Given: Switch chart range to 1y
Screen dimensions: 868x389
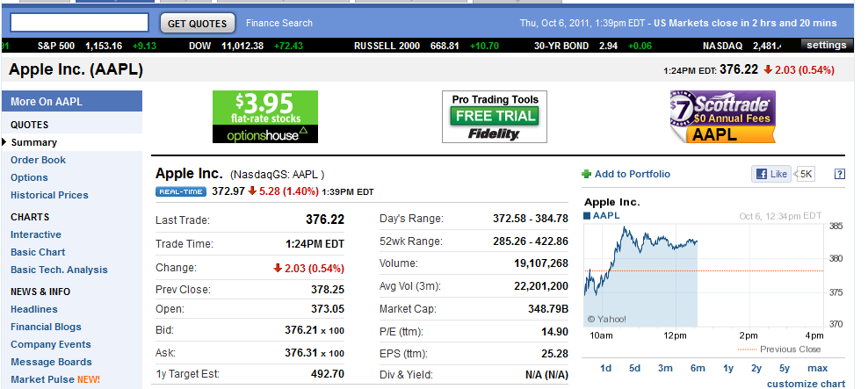Looking at the screenshot, I should point(728,368).
